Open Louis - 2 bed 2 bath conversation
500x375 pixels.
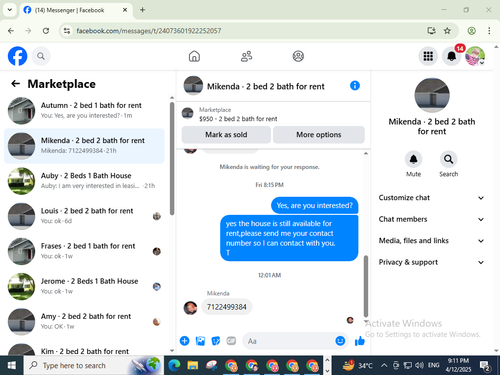pyautogui.click(x=84, y=216)
